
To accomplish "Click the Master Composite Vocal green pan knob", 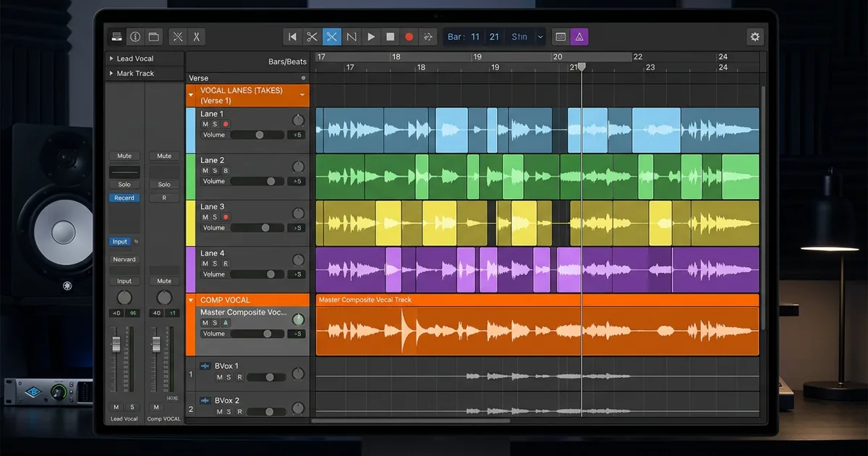I will point(298,319).
